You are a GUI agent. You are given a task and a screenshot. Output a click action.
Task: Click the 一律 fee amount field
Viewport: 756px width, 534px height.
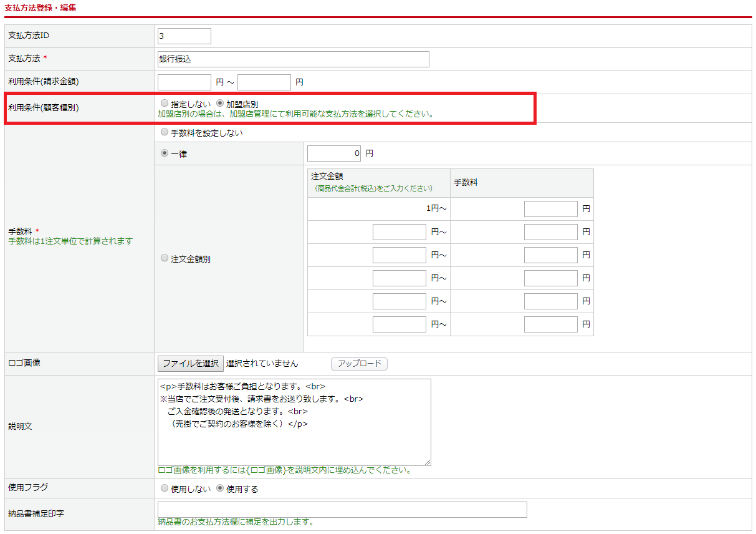(334, 153)
